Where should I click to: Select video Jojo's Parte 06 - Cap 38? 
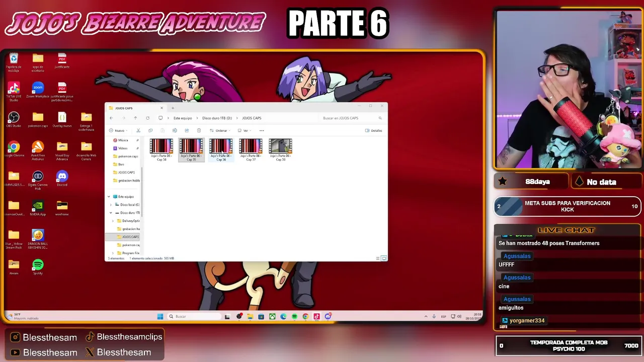(x=280, y=150)
